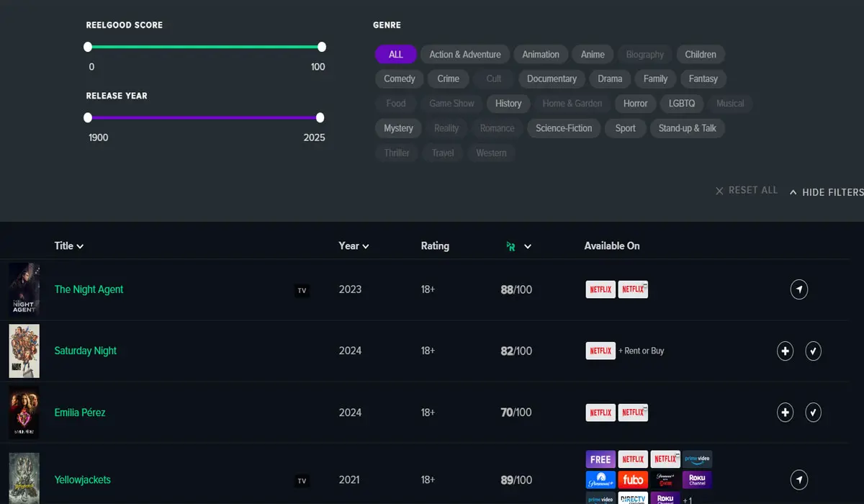Viewport: 864px width, 504px height.
Task: Sort the list by Year column
Action: (x=354, y=246)
